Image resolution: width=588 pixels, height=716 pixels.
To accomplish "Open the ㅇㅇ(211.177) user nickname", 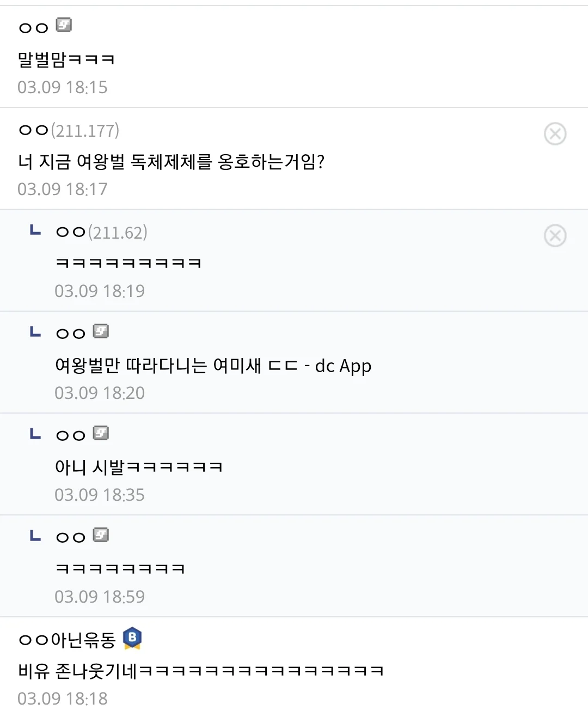I will [x=69, y=131].
